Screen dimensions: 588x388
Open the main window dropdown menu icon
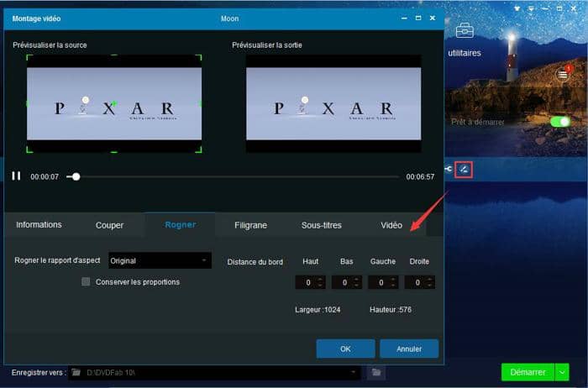pos(531,8)
